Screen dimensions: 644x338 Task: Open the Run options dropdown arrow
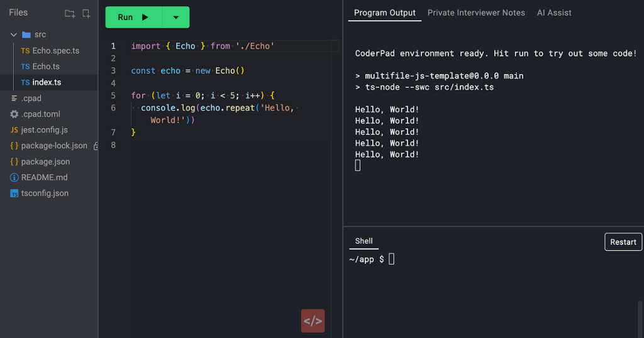(x=176, y=18)
